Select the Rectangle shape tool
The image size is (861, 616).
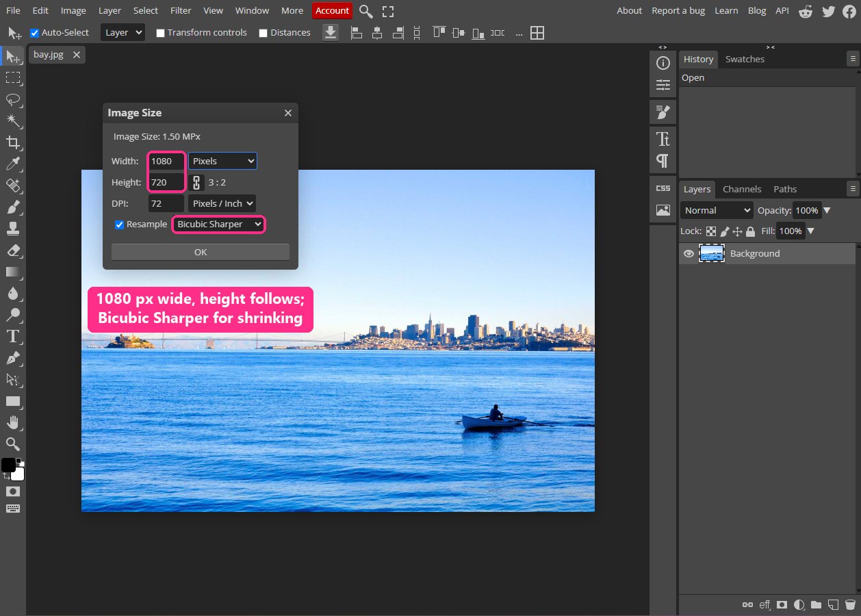point(13,401)
